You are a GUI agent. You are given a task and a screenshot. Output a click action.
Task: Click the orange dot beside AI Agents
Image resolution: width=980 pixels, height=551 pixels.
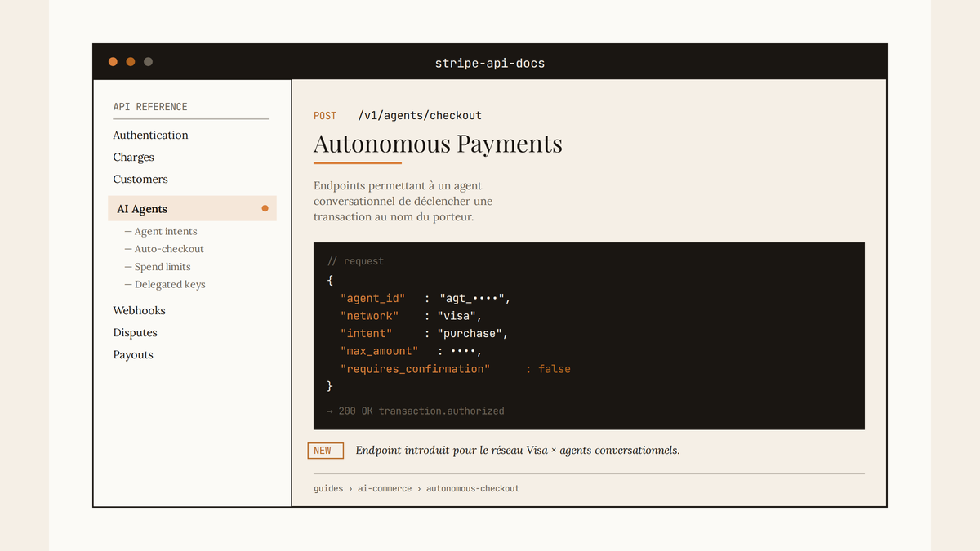pos(265,209)
